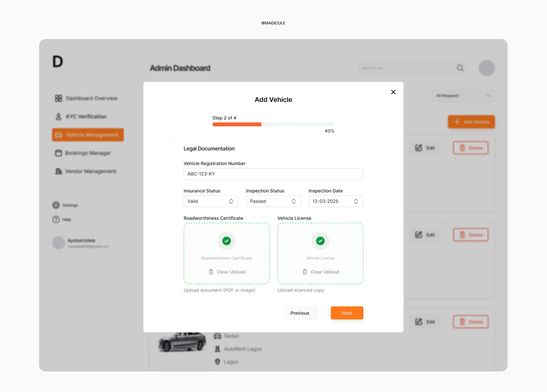Click the AutoRent Lagos vendor icon

click(x=217, y=349)
